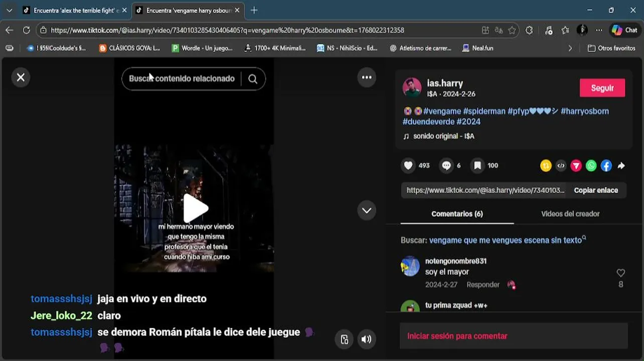Open the !§5!Cooldude's bookmark
The image size is (644, 361).
56,48
